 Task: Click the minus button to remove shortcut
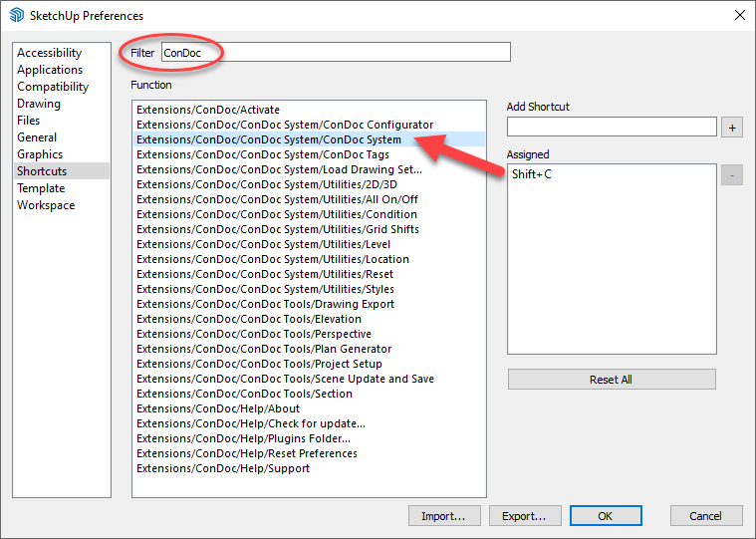(x=732, y=175)
